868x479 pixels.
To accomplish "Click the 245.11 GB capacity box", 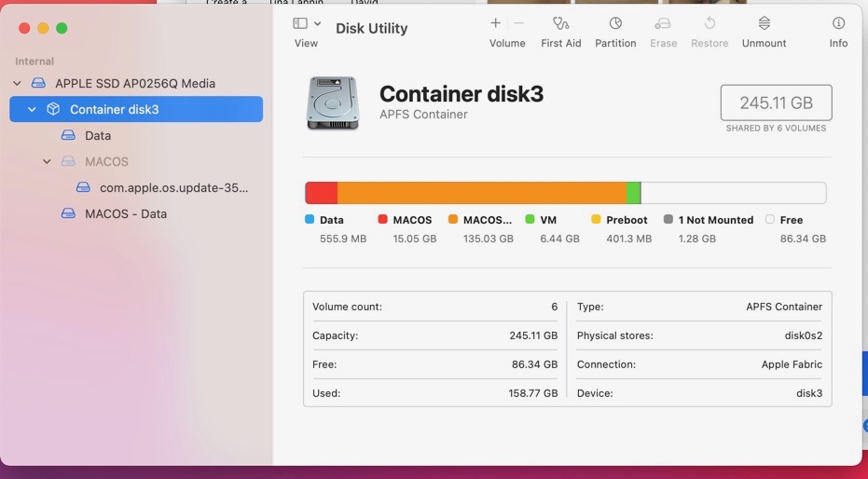I will [x=776, y=103].
